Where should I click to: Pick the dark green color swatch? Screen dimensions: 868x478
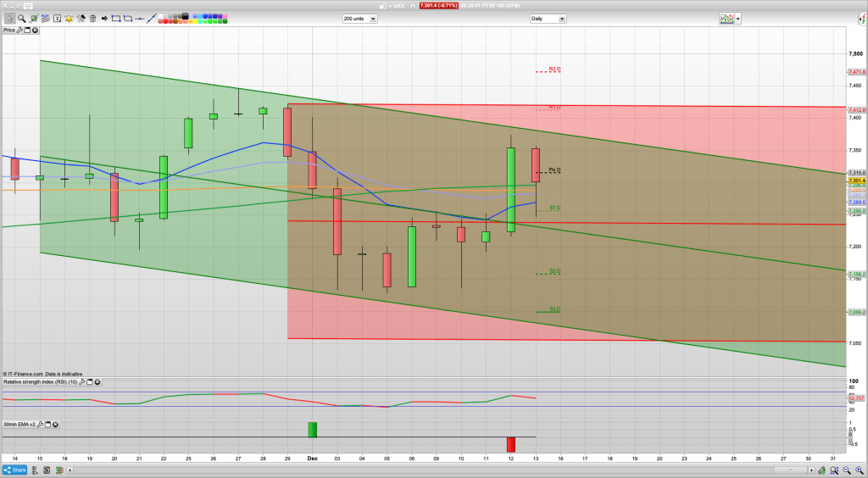tap(225, 21)
